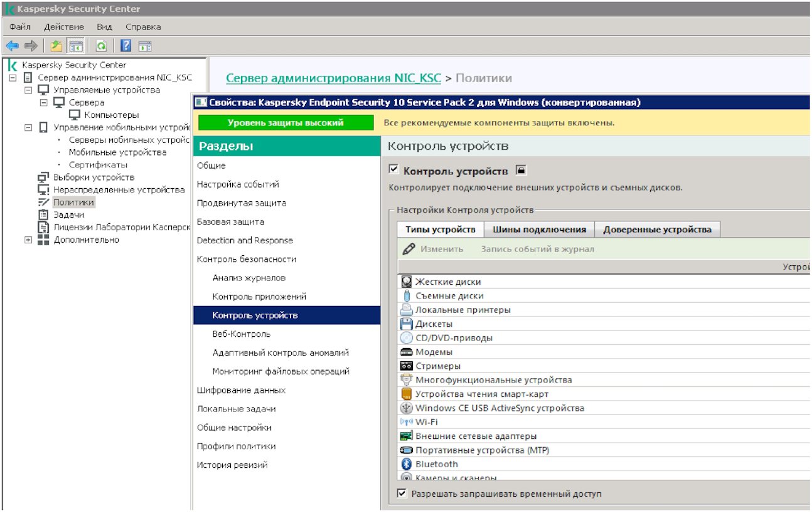The height and width of the screenshot is (513, 812).
Task: Click the Сервер администрирования NIC_KSC breadcrumb link
Action: click(x=333, y=78)
